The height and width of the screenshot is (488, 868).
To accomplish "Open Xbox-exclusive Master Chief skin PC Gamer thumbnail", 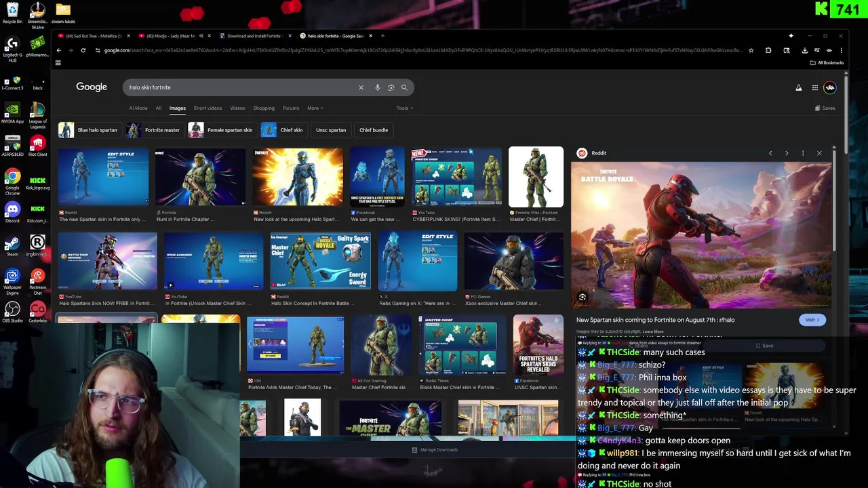I will pyautogui.click(x=513, y=261).
